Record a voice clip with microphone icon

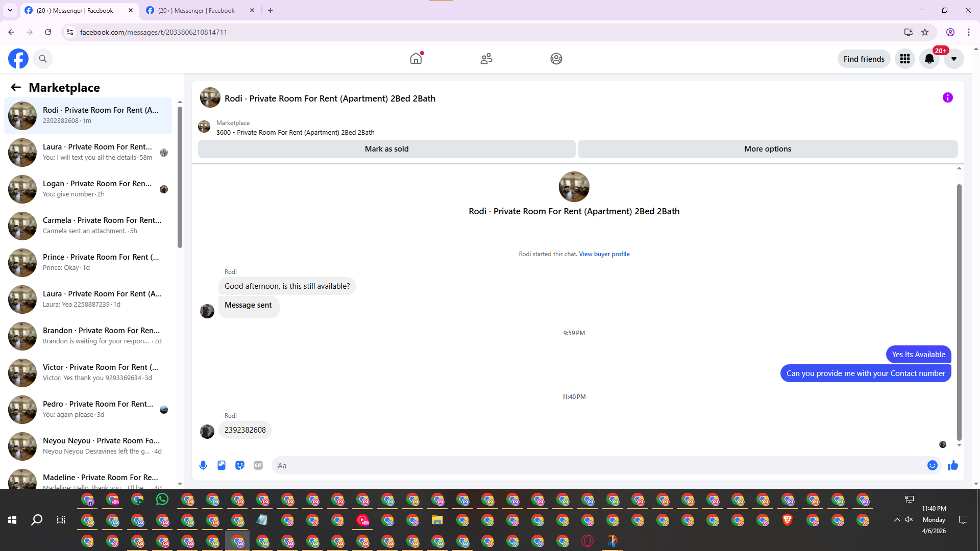(x=203, y=465)
